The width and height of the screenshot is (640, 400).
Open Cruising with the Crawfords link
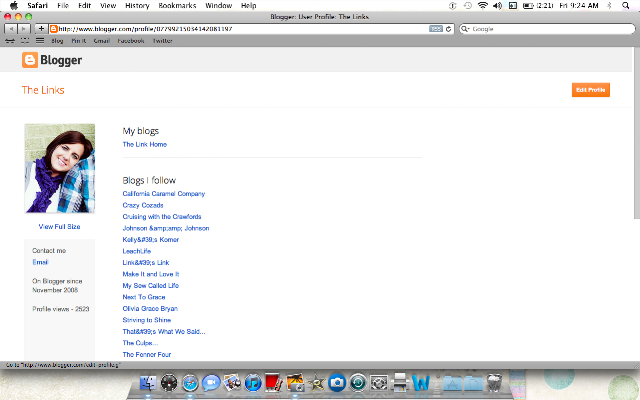pyautogui.click(x=162, y=217)
